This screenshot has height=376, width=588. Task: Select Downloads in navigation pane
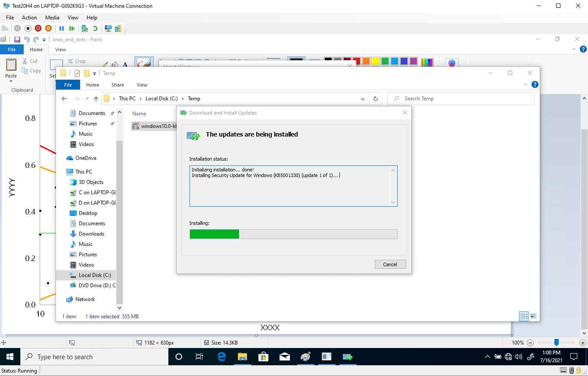click(91, 234)
